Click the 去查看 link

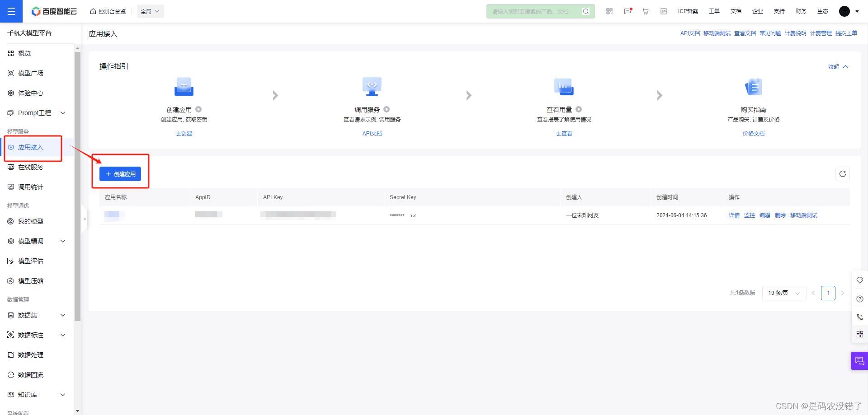click(x=564, y=134)
